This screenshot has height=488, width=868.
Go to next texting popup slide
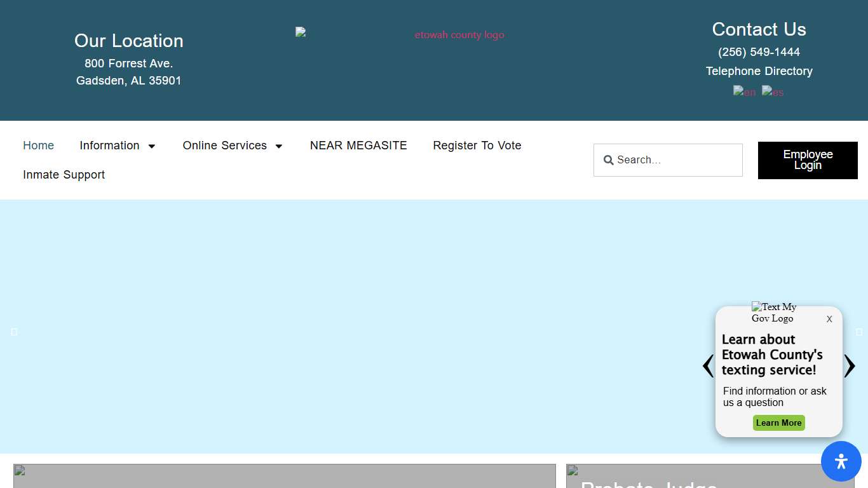[x=850, y=366]
